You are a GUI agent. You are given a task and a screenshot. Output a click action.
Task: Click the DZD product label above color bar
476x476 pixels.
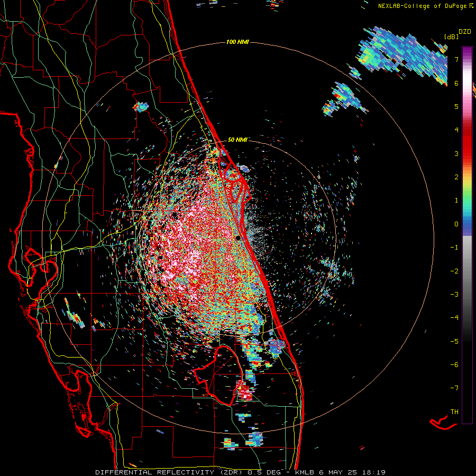click(x=465, y=32)
